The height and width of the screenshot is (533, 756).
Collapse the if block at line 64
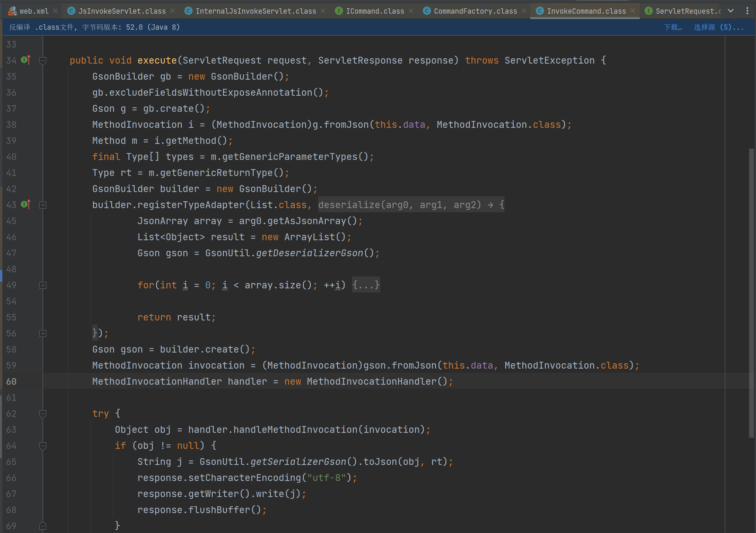pyautogui.click(x=43, y=446)
